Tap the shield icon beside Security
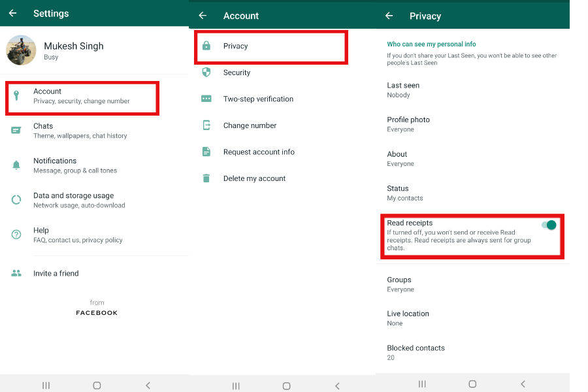This screenshot has width=588, height=392. click(206, 73)
